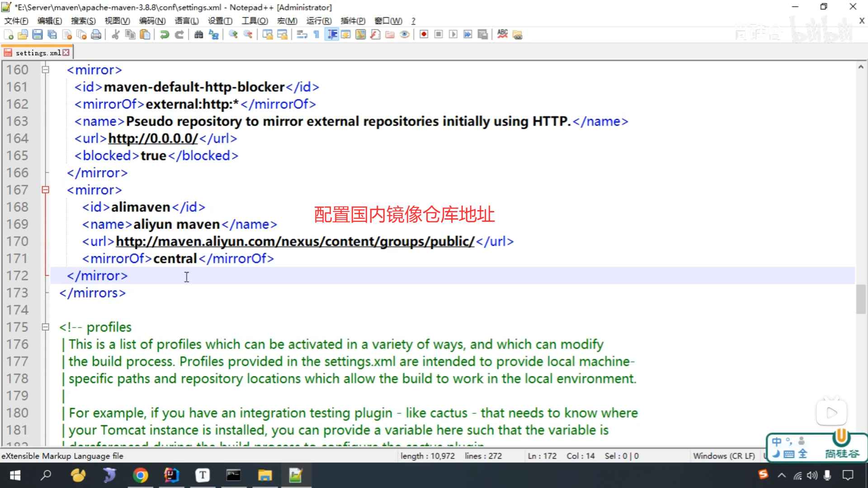
Task: Click the Print toolbar icon
Action: (96, 35)
